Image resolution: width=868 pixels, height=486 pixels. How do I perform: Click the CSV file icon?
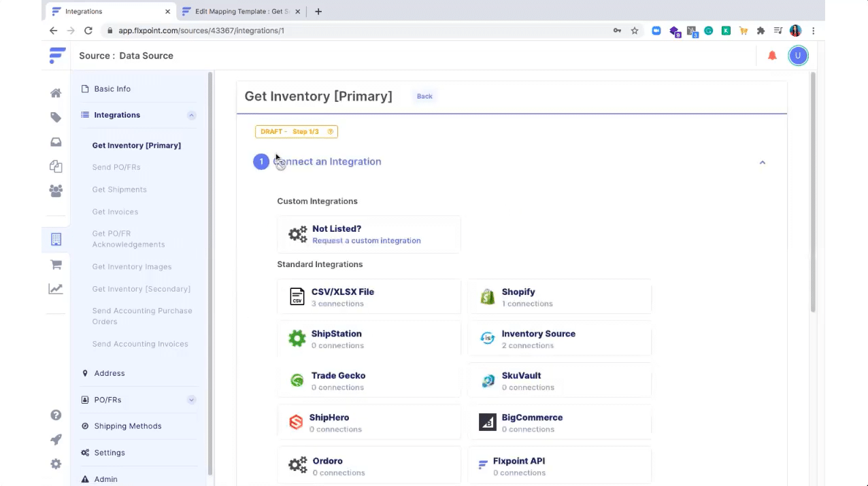click(297, 296)
